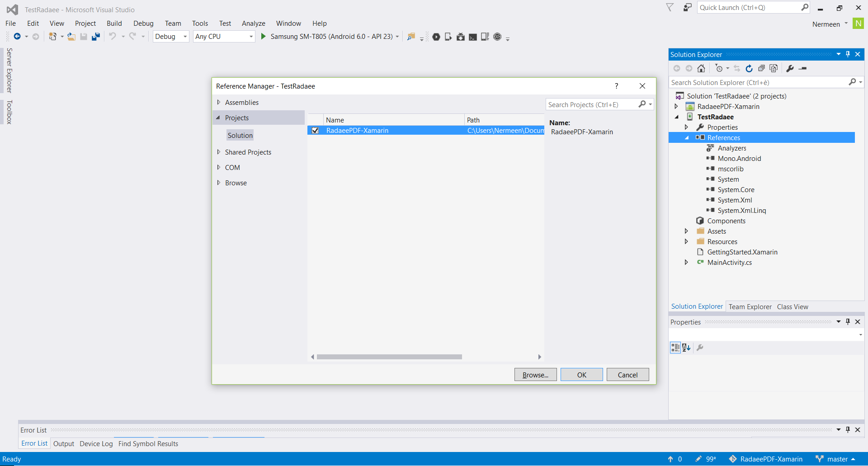Expand the Assemblies section in Reference Manager

click(x=219, y=103)
